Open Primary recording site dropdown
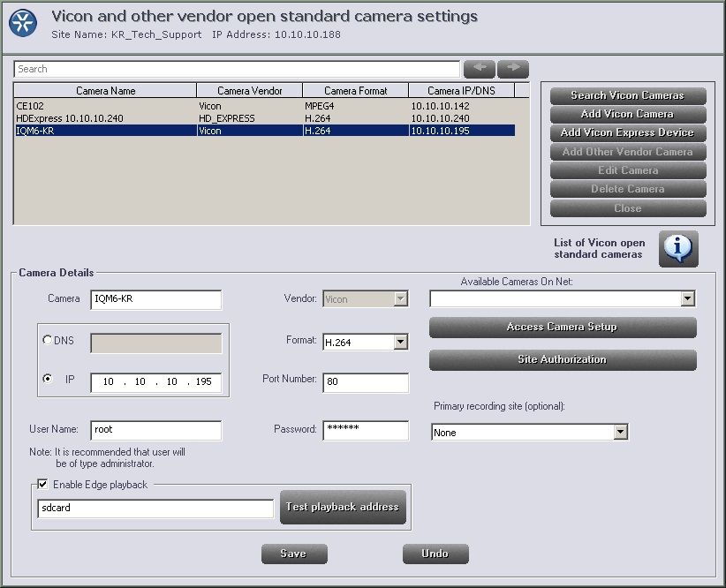726x588 pixels. (620, 433)
